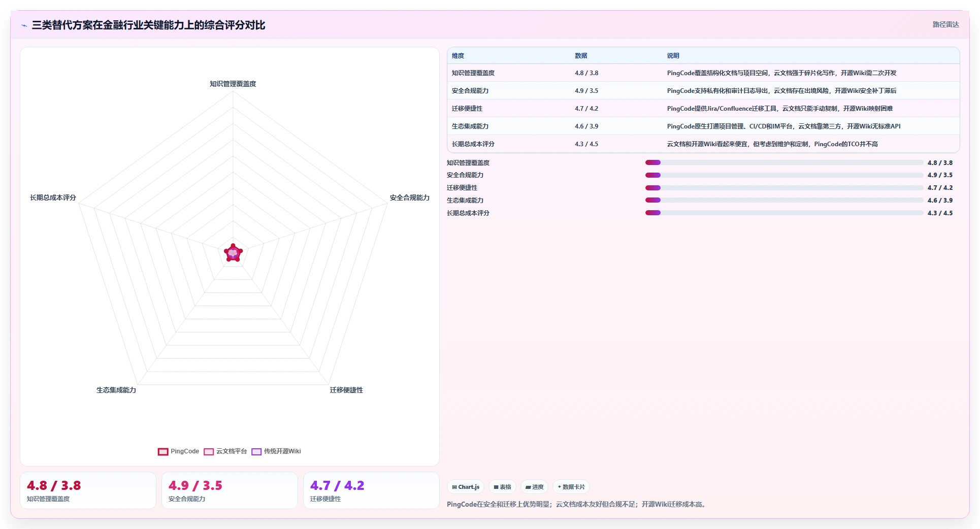Open the 4.7 / 4.2 迁移便捷性 card

[371, 490]
